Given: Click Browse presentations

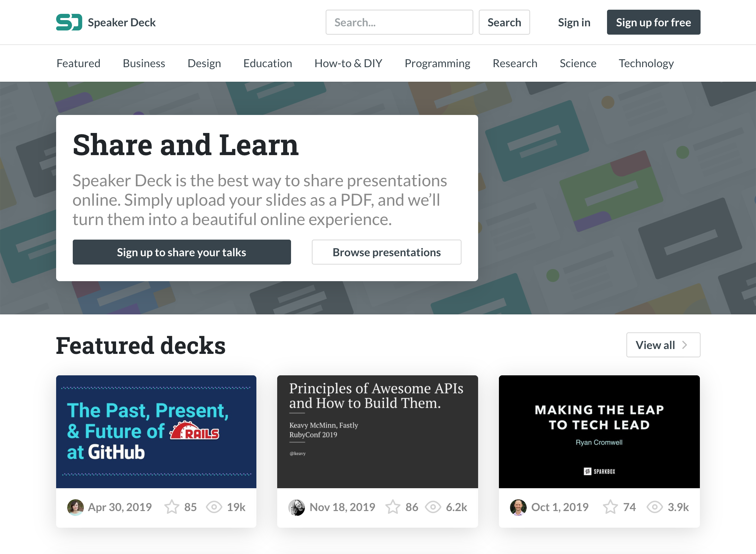Looking at the screenshot, I should pyautogui.click(x=386, y=252).
